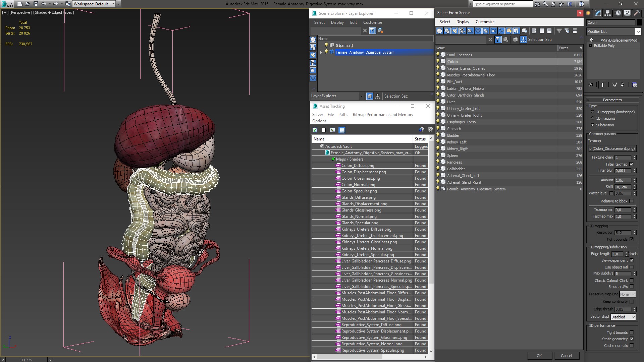This screenshot has height=362, width=644.
Task: Click Table View icon in Asset Tracking toolbar
Action: tap(342, 130)
